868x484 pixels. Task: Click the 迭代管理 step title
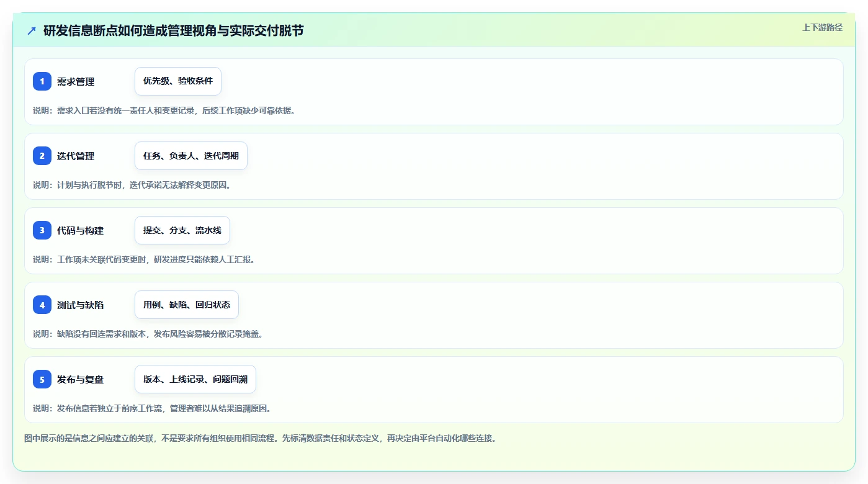tap(76, 156)
